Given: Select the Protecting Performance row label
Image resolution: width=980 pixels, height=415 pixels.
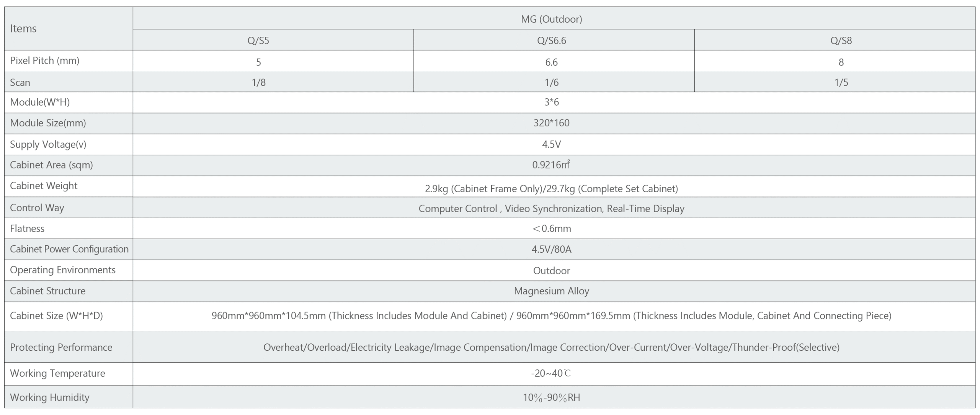Looking at the screenshot, I should tap(61, 347).
